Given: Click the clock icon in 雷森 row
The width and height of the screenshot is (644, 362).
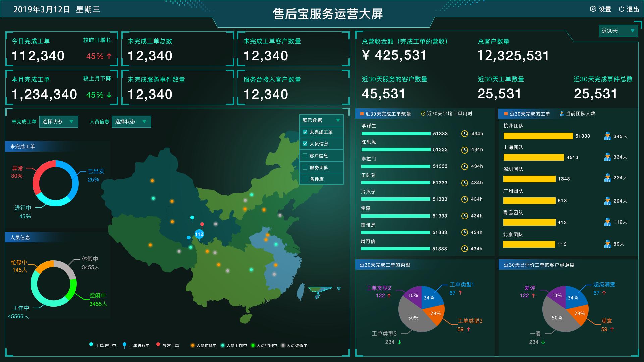Looking at the screenshot, I should pyautogui.click(x=464, y=216).
